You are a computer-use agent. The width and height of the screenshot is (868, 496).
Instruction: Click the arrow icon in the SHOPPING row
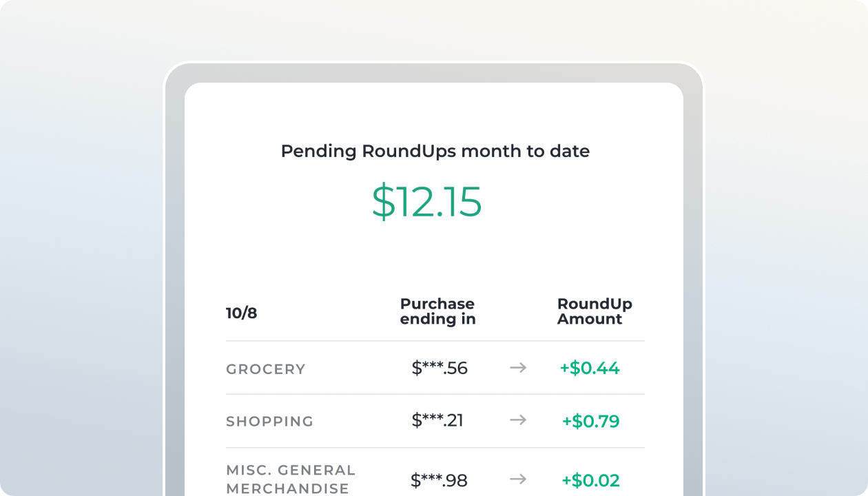pyautogui.click(x=517, y=421)
